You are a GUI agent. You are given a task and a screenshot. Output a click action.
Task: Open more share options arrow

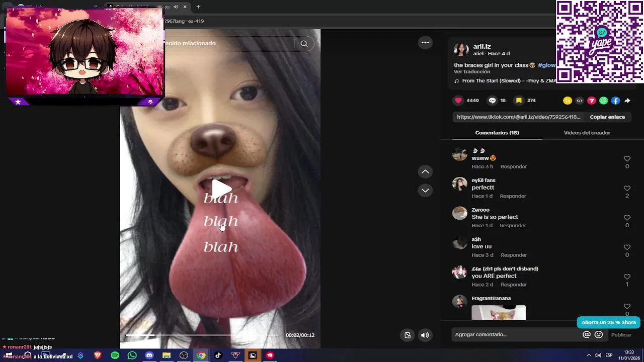(x=627, y=101)
